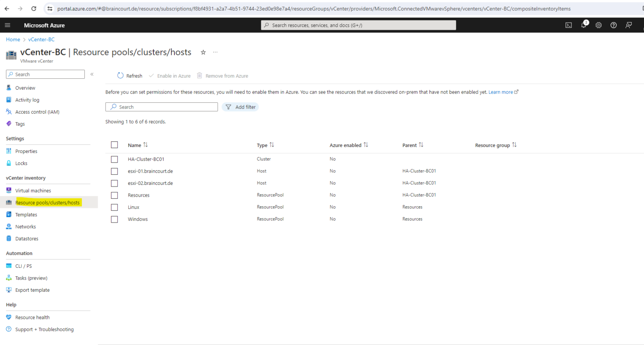
Task: Open the Azure portal hamburger menu
Action: pyautogui.click(x=8, y=25)
